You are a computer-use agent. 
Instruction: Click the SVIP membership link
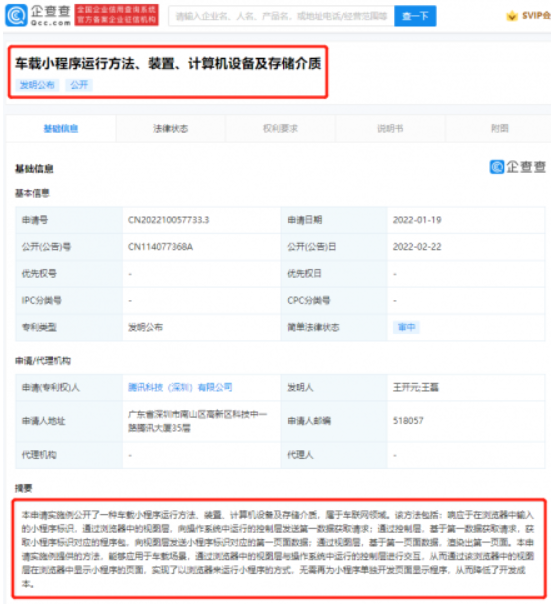pos(536,16)
